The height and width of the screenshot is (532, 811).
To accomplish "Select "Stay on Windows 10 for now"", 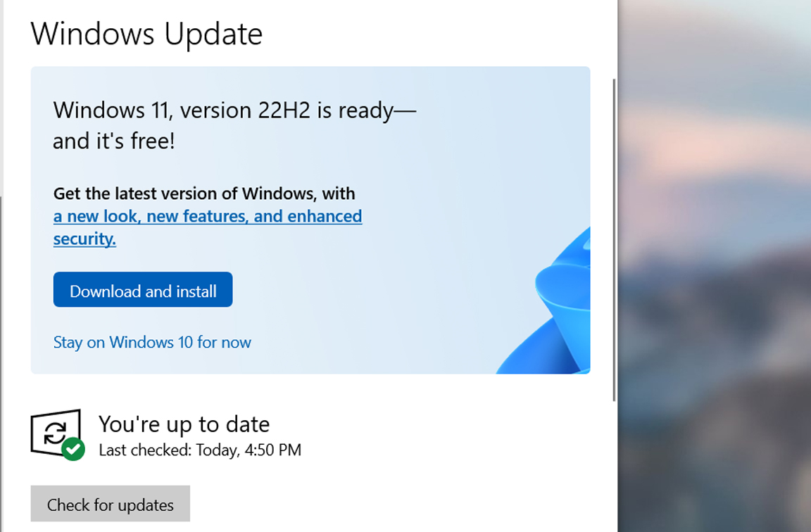I will [x=152, y=342].
